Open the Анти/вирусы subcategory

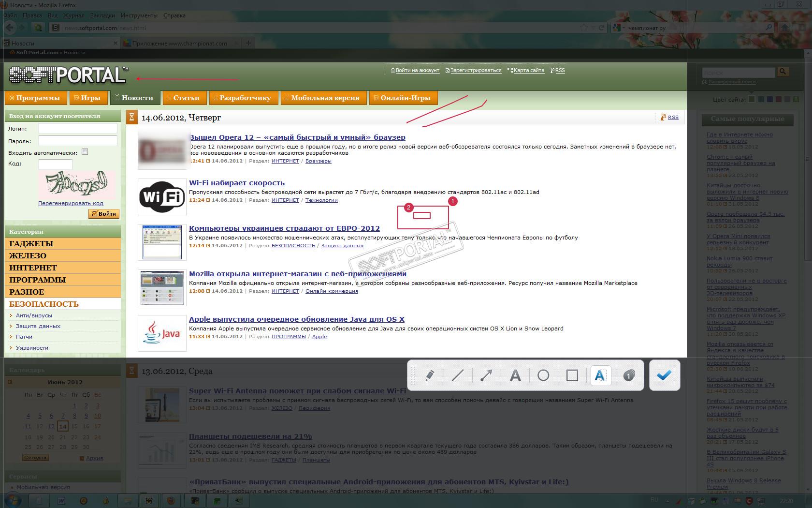coord(34,315)
